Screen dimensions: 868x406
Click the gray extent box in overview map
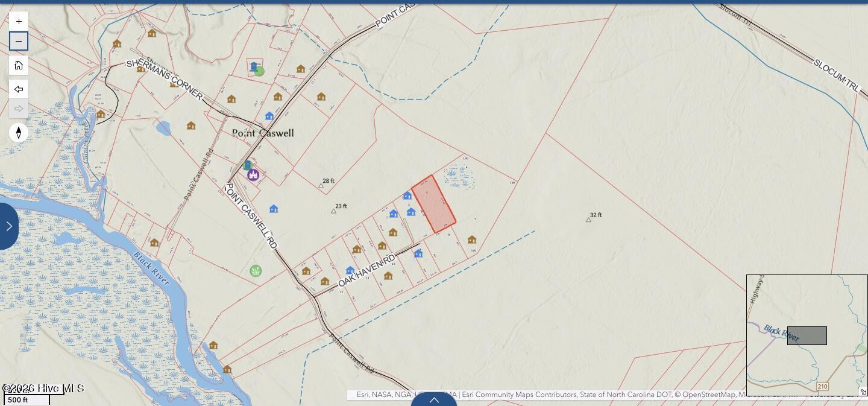pos(807,335)
